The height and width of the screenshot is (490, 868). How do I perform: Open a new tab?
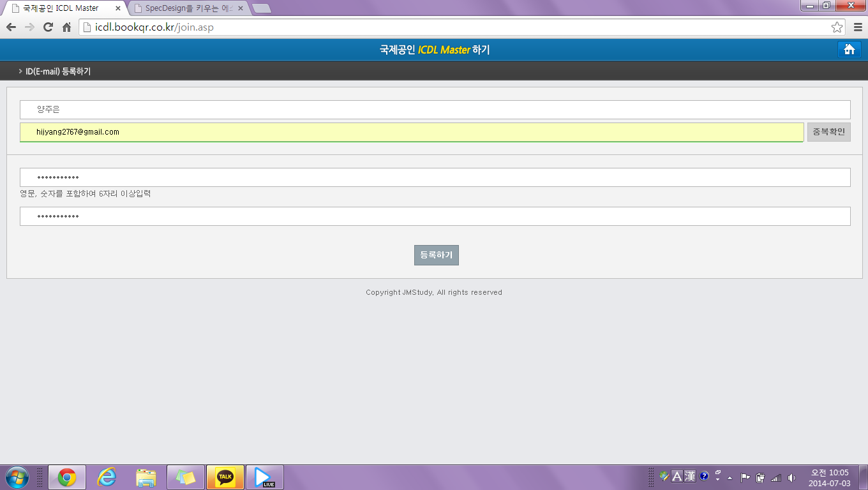click(262, 8)
